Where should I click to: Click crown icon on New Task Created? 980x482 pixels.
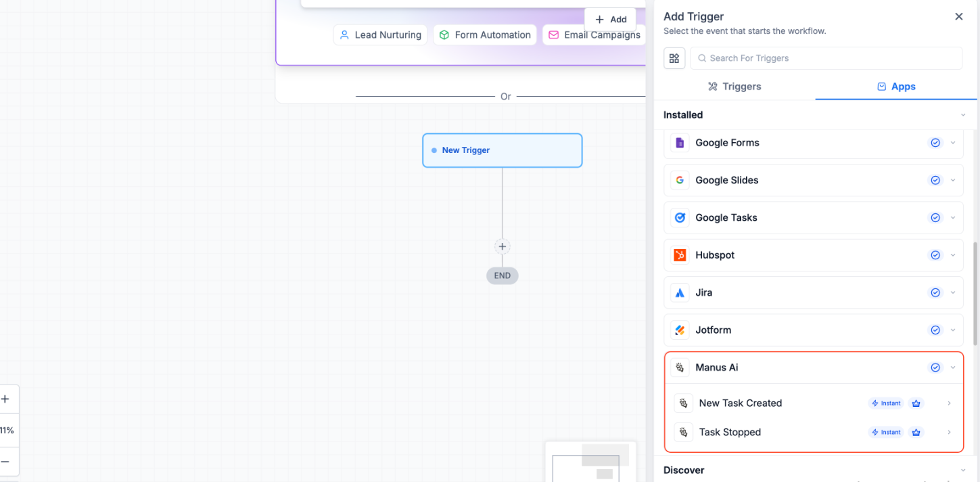tap(916, 403)
